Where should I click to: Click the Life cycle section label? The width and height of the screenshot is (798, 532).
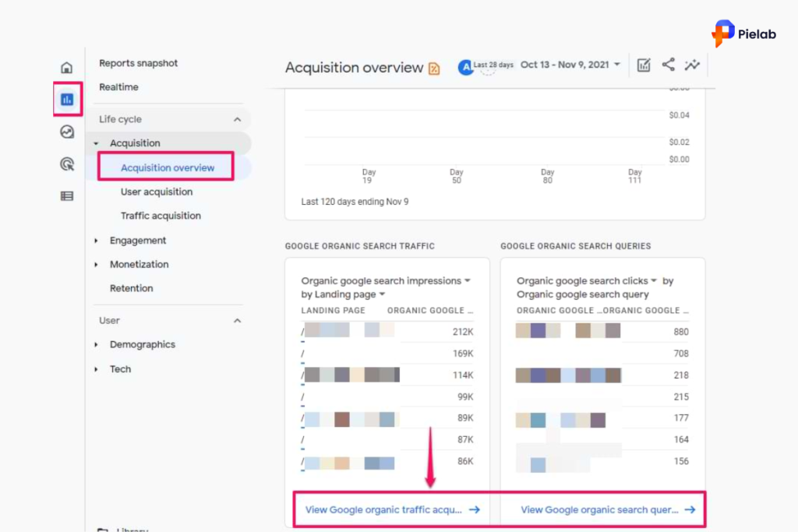pyautogui.click(x=120, y=119)
